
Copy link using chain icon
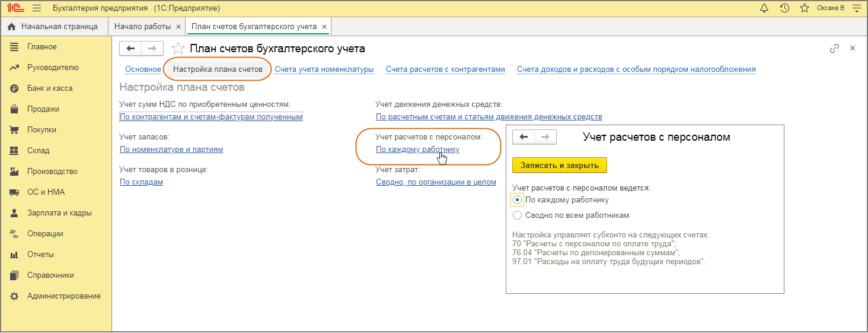coord(834,49)
